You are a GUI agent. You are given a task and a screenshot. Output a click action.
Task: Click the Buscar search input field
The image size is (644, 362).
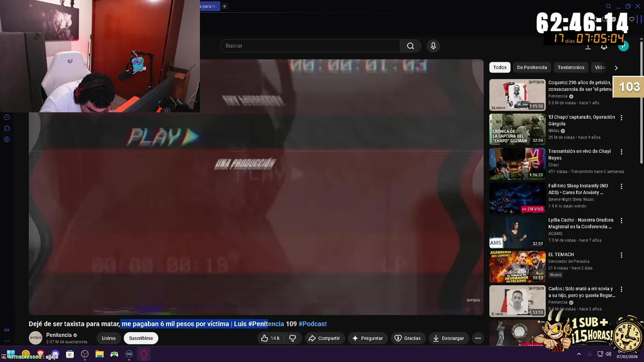[310, 46]
